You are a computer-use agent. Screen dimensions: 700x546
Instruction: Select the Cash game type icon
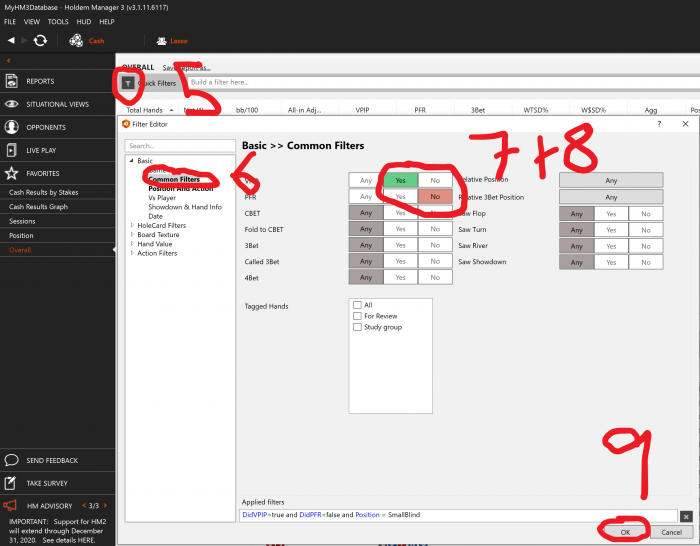[76, 41]
